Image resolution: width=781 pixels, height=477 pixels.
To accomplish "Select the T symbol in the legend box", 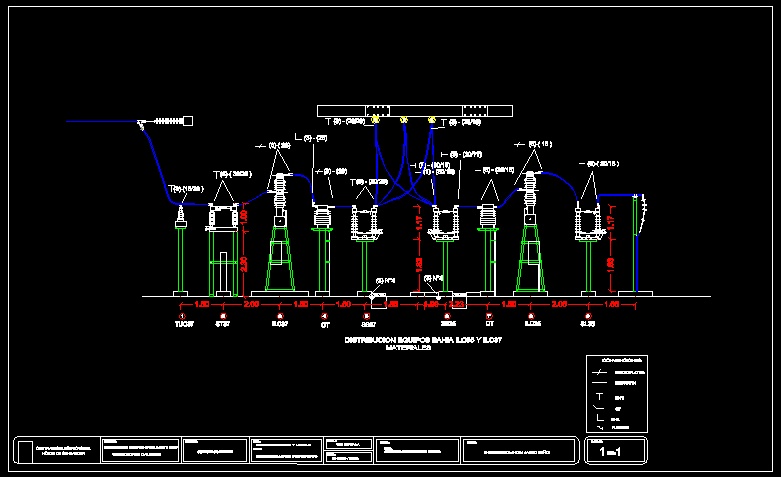I will pyautogui.click(x=600, y=397).
